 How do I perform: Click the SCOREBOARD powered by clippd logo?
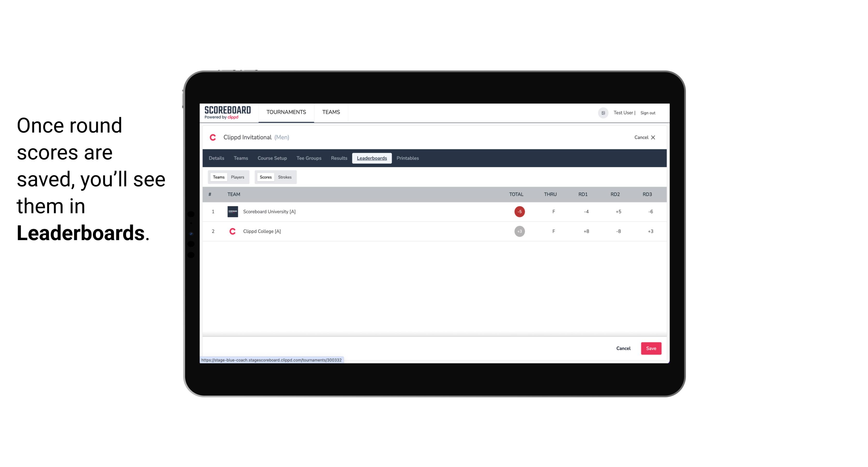(x=227, y=113)
